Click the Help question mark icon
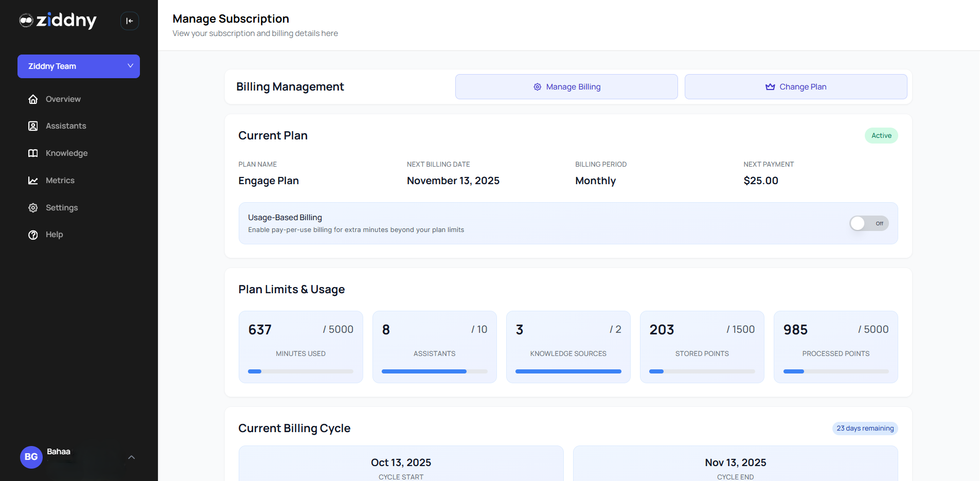 33,235
